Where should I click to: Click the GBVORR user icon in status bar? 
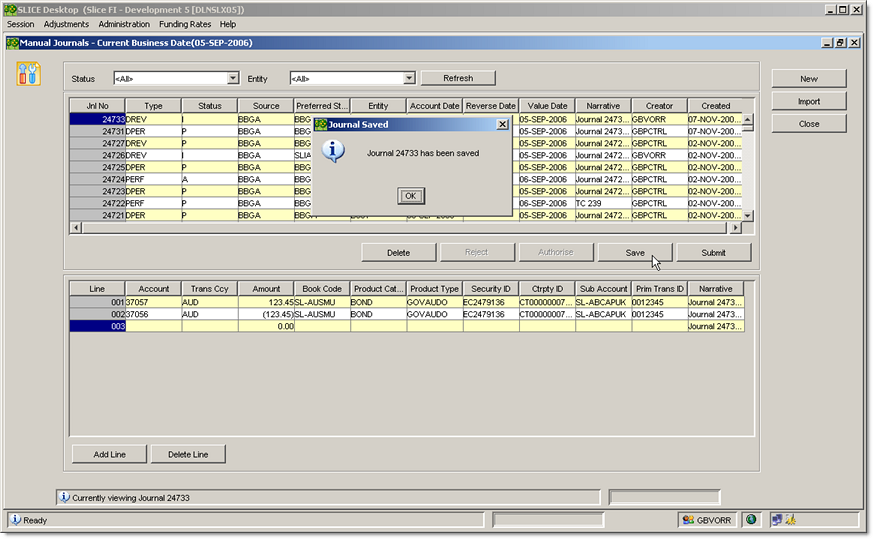tap(689, 520)
